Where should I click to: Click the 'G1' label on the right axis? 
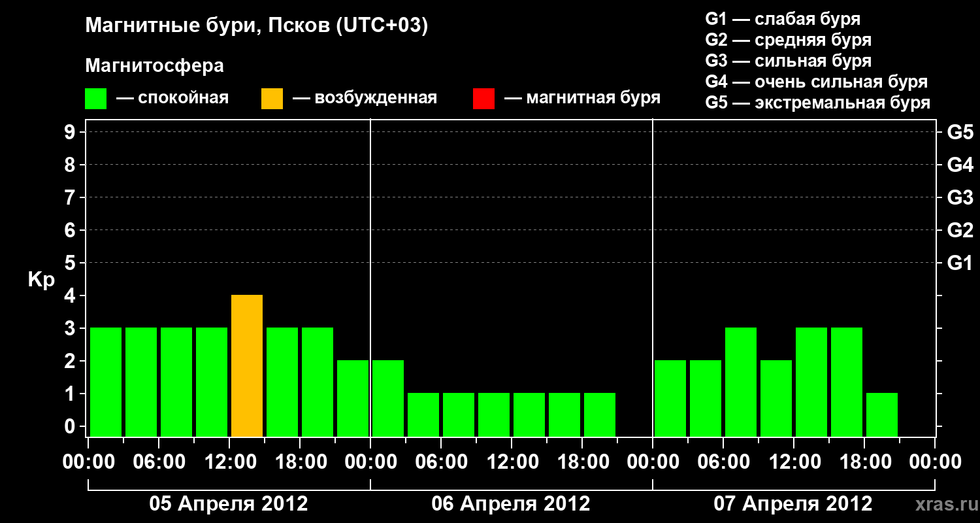[x=960, y=263]
